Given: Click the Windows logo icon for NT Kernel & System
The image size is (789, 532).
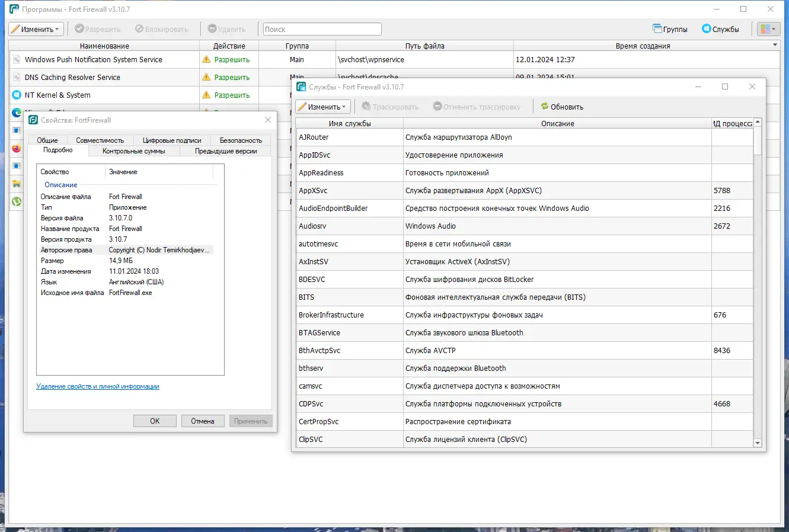Looking at the screenshot, I should [x=16, y=95].
